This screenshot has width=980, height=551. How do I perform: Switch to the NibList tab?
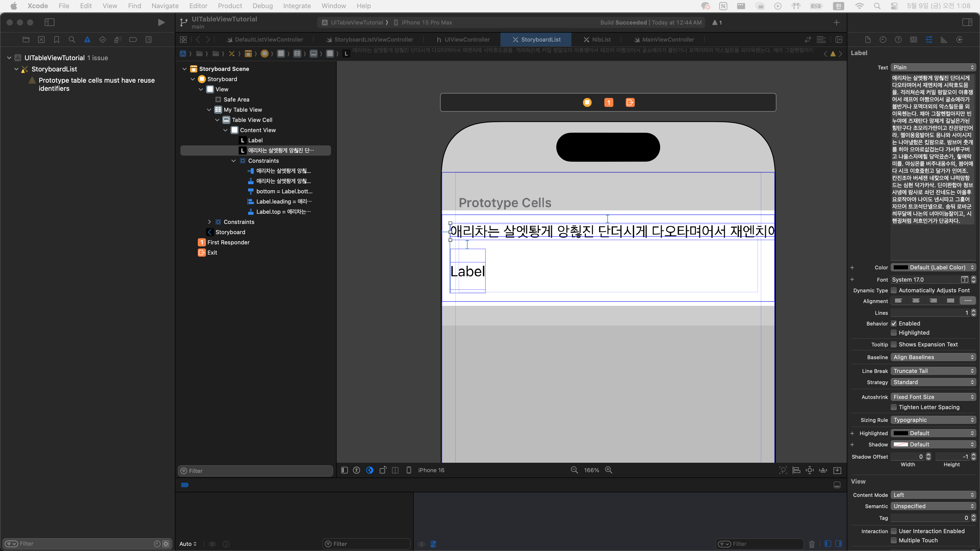tap(597, 40)
